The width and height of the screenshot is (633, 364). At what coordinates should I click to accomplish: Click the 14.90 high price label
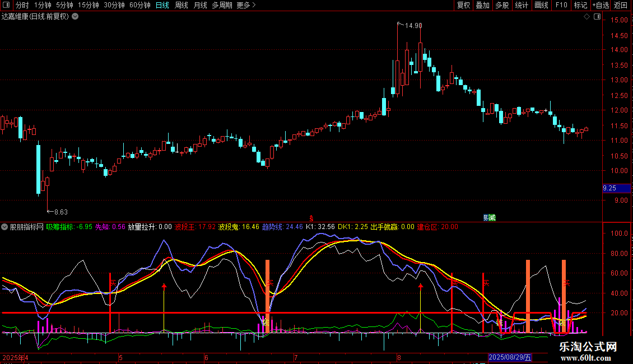click(x=413, y=26)
